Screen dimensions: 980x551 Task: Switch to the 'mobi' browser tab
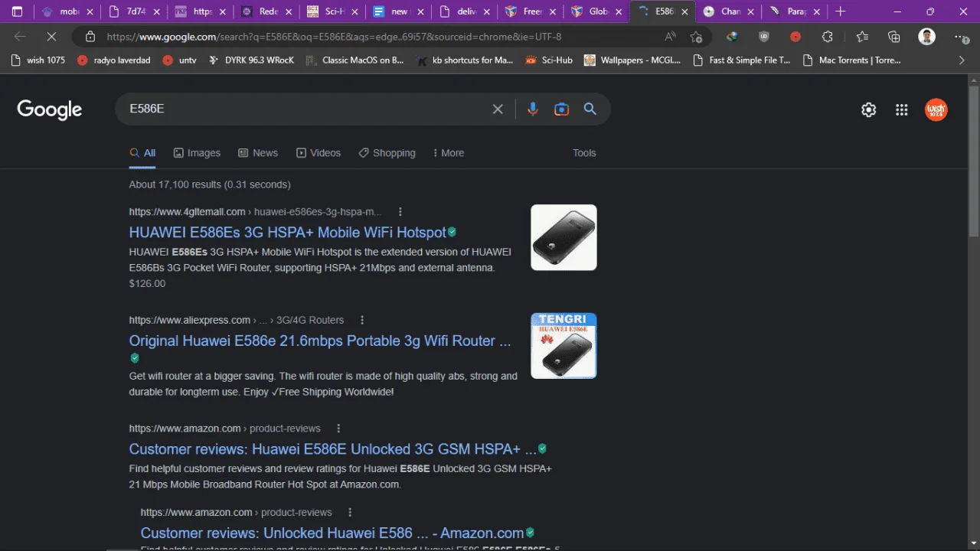pyautogui.click(x=67, y=11)
